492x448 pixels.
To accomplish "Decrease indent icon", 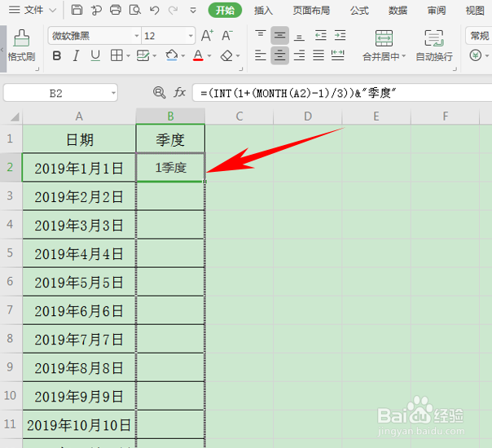I will click(x=321, y=35).
